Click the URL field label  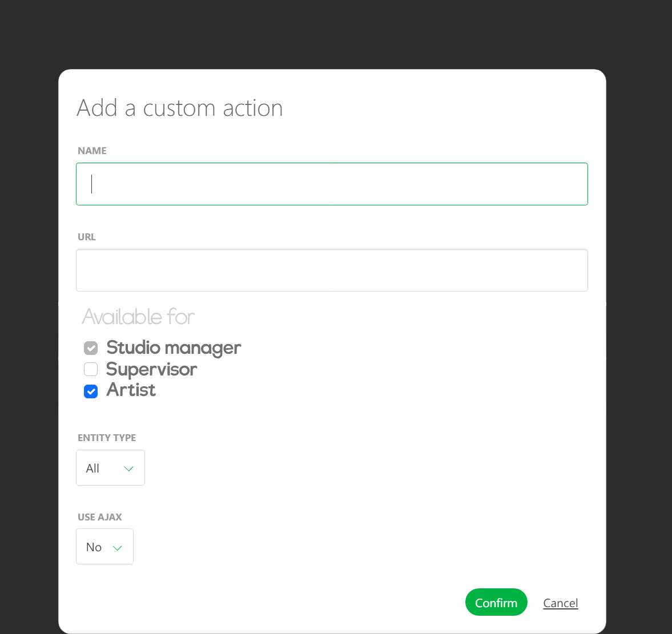click(87, 237)
